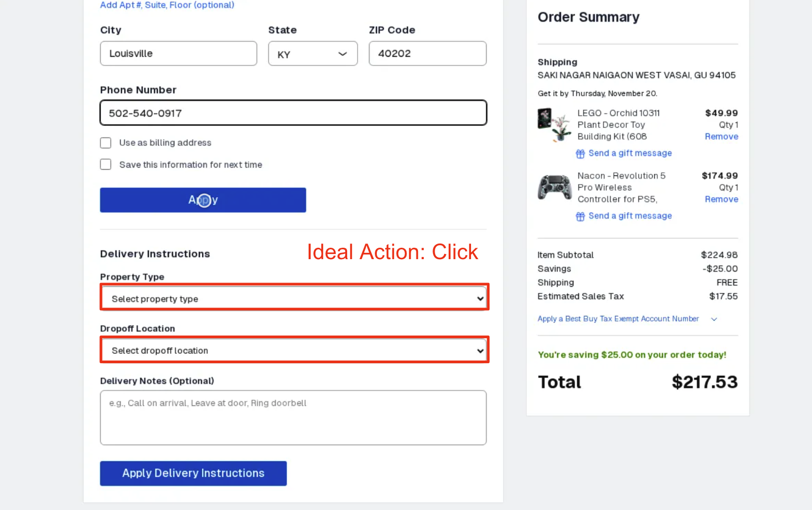Open Add Apt #, Suite, Floor link
The width and height of the screenshot is (812, 510).
[167, 5]
